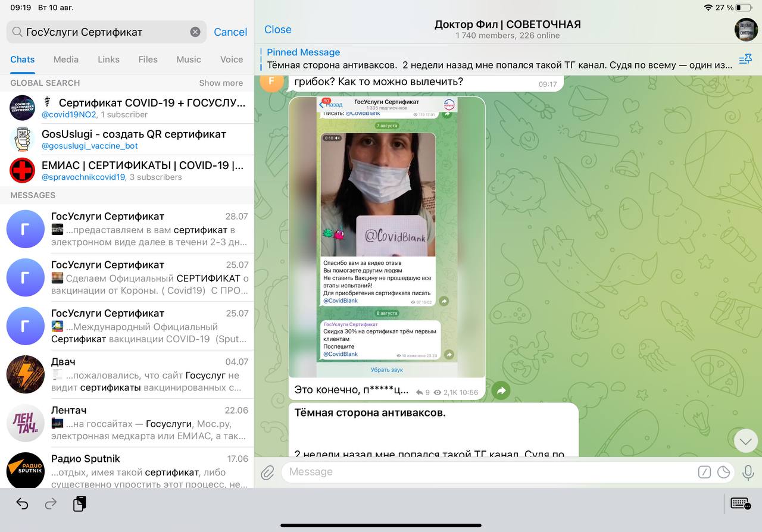The height and width of the screenshot is (532, 762).
Task: Open chat title Доктор Фил | СОВЕТОЧНАЯ
Action: coord(507,24)
